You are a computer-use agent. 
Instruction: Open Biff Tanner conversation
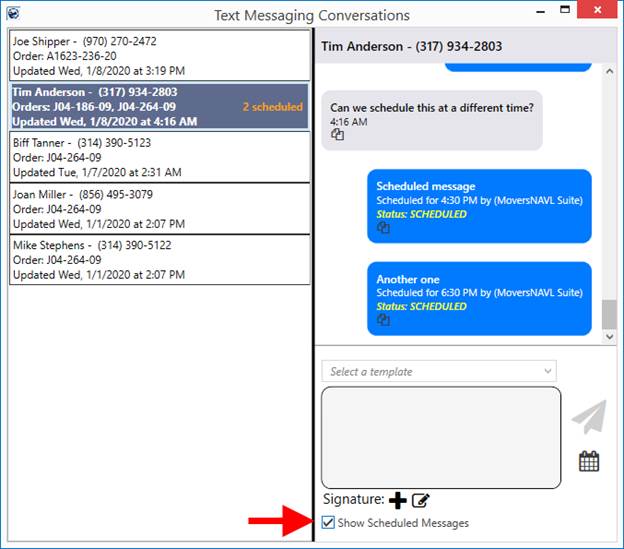159,157
